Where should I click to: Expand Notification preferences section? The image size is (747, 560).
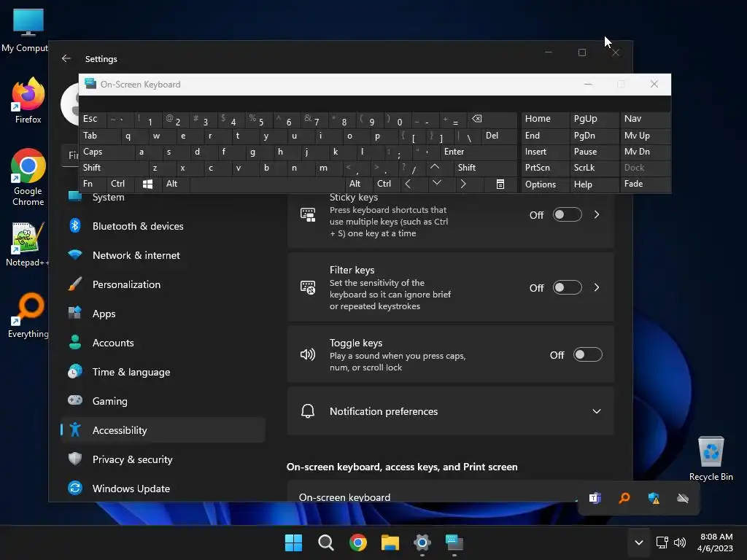pos(450,411)
